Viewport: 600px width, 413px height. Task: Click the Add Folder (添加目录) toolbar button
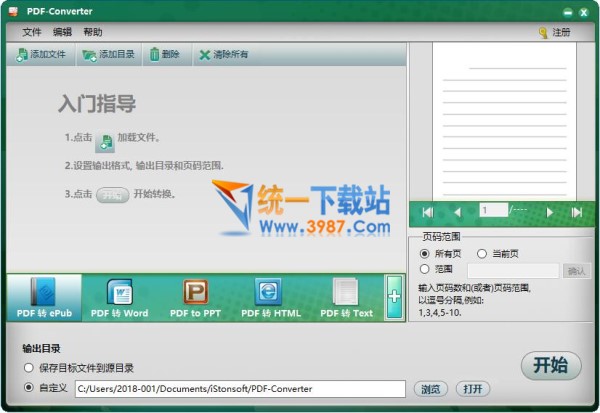(109, 54)
